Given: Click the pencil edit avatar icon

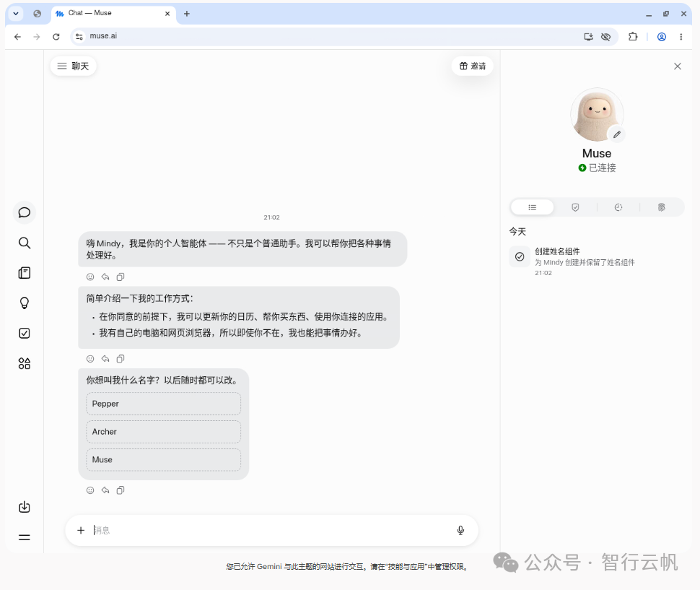Looking at the screenshot, I should click(x=616, y=134).
